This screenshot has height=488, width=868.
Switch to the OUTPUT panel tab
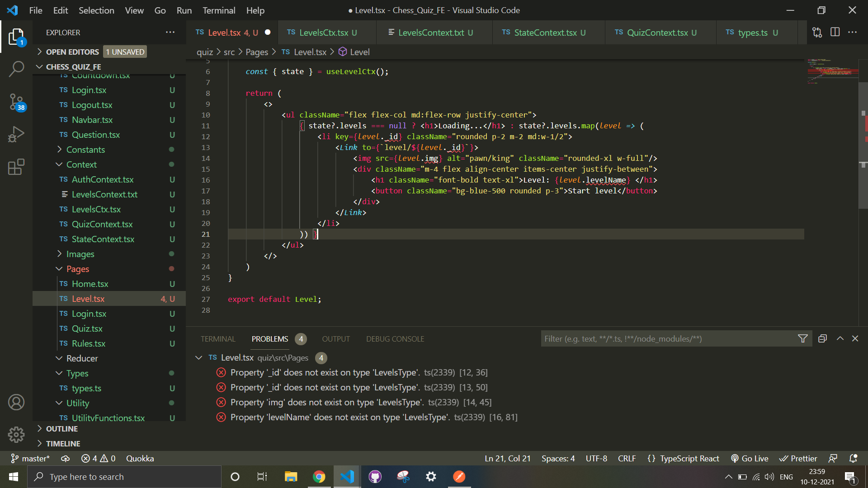point(336,338)
